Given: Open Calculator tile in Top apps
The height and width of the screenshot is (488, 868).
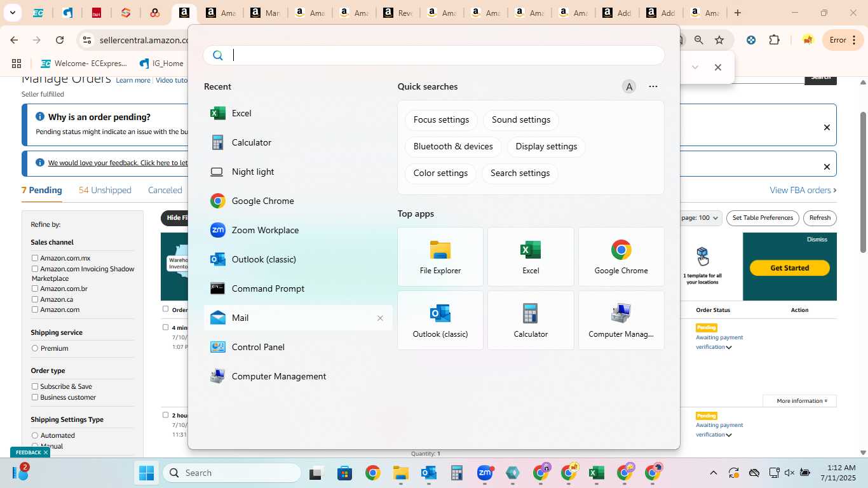Looking at the screenshot, I should (x=531, y=320).
